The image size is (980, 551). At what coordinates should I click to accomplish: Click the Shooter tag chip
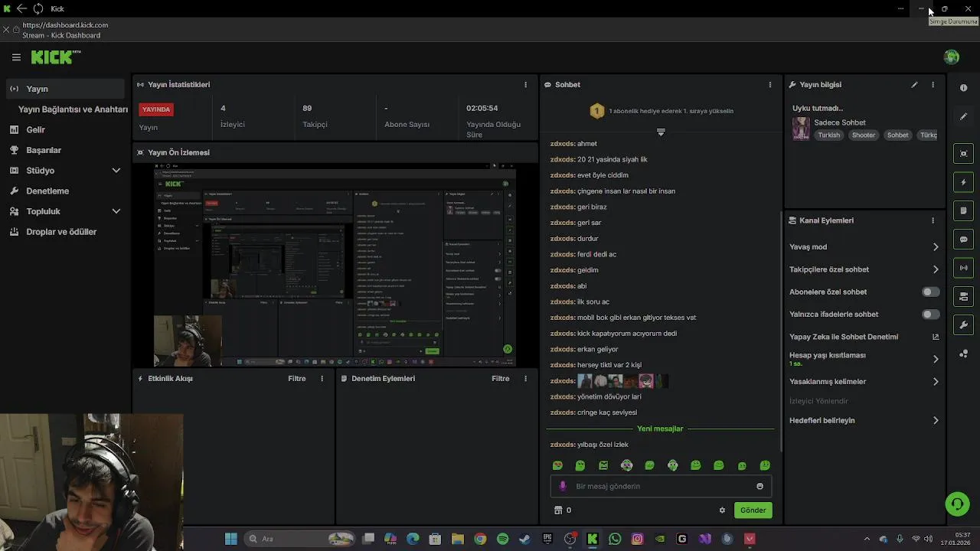point(864,135)
